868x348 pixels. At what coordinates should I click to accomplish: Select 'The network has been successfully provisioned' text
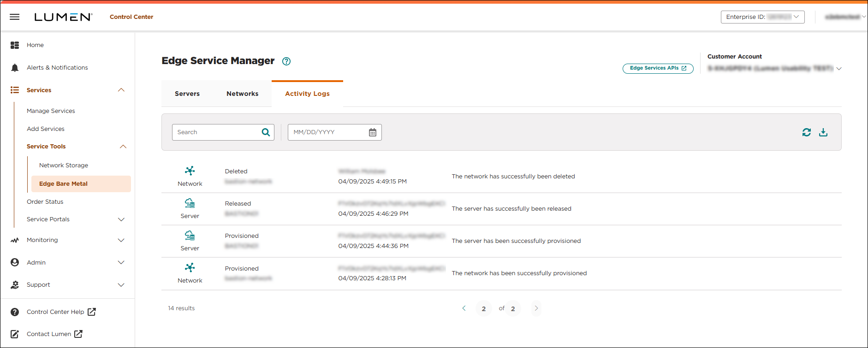coord(519,273)
